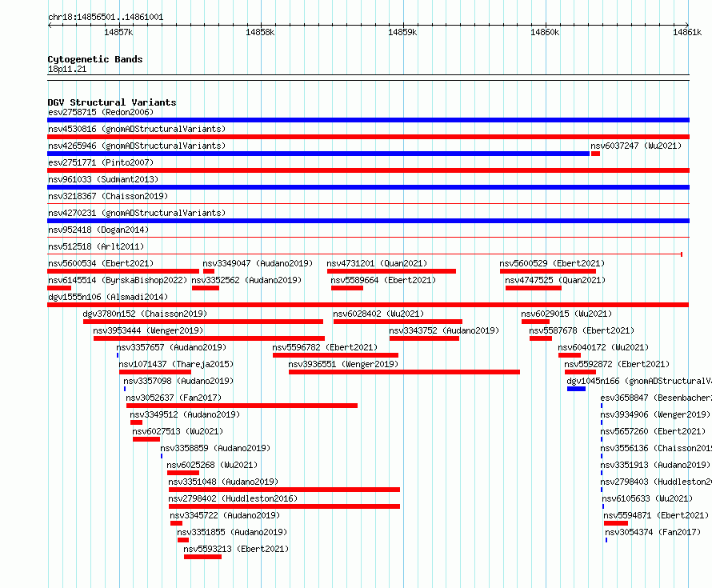
Task: Click the nsv4747525 (Quan2021) label
Action: coord(555,280)
